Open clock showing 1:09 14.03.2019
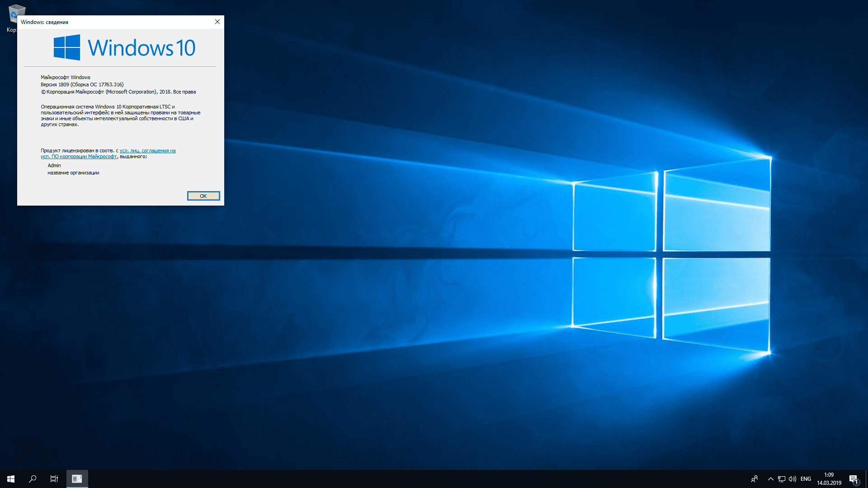868x488 pixels. [x=829, y=479]
